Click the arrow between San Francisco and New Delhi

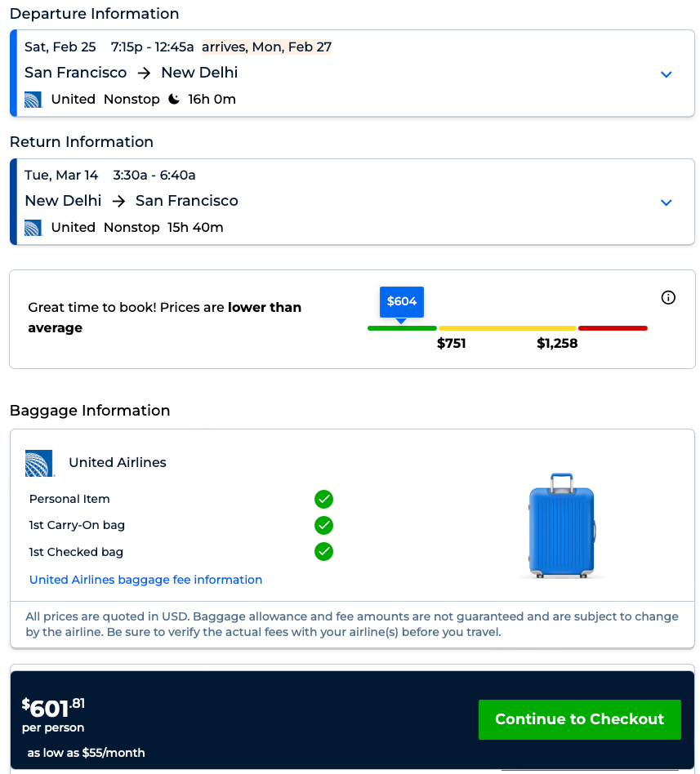(x=145, y=73)
